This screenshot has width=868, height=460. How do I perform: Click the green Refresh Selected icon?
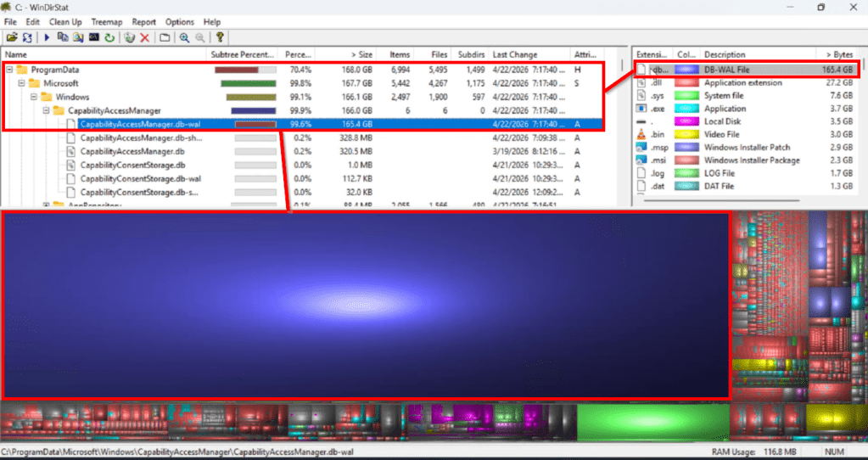click(109, 37)
